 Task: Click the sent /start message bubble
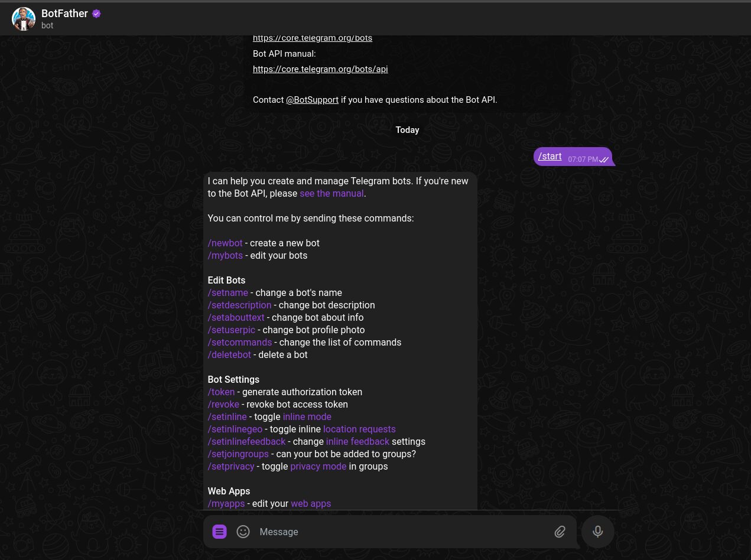tap(573, 157)
